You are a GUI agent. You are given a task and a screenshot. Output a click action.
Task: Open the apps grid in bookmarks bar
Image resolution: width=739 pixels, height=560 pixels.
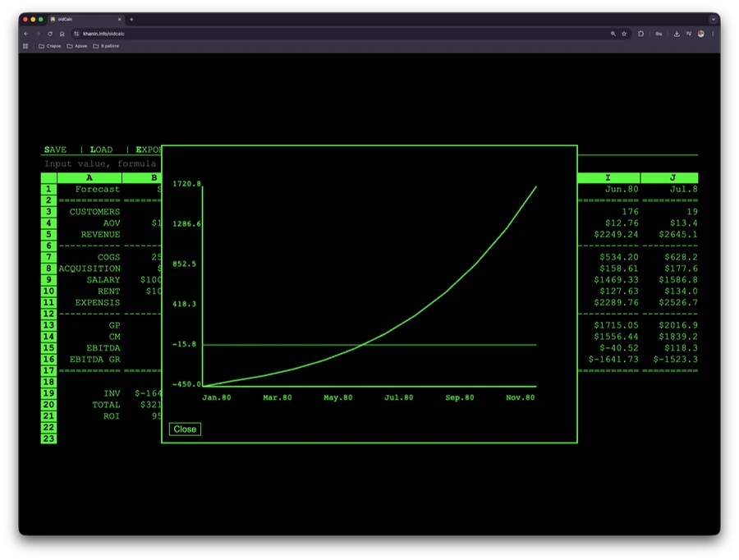point(25,46)
